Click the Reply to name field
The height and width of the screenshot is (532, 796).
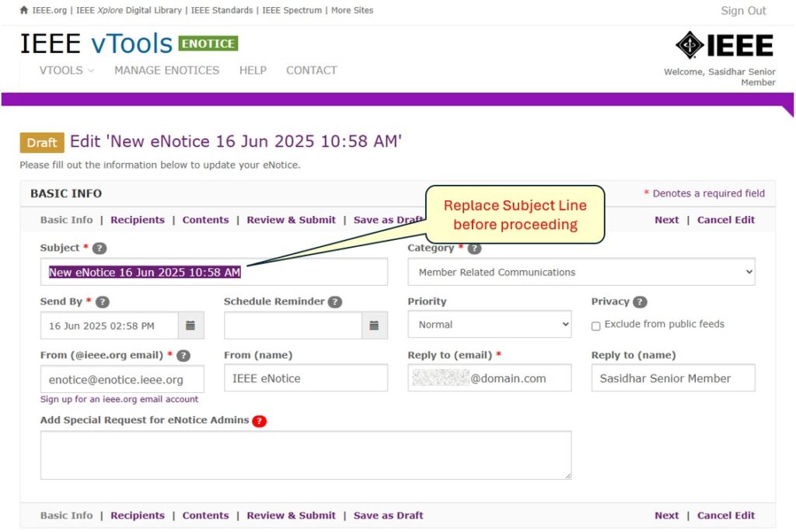tap(673, 377)
